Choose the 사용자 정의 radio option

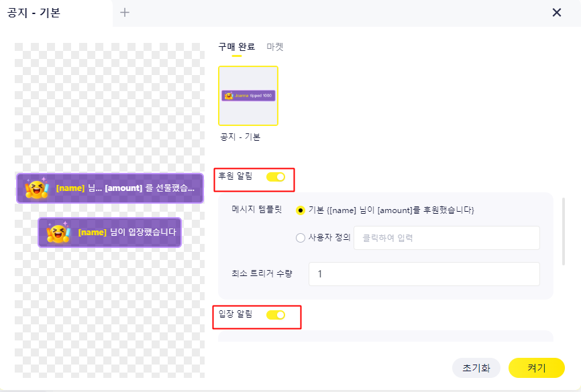[301, 237]
